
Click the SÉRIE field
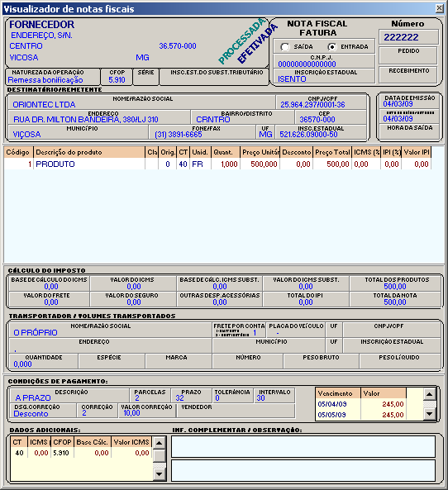pos(145,77)
